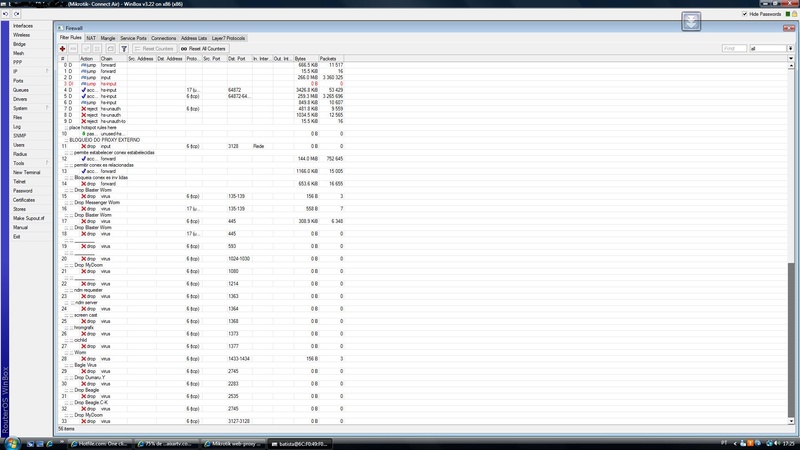Expand hidden quick launch items chevron
This screenshot has height=450, width=800.
(61, 442)
